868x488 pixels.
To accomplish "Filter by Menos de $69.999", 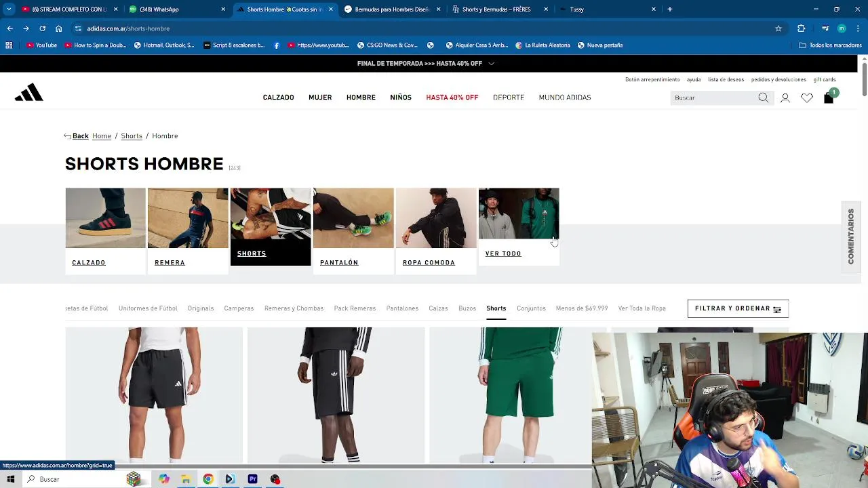I will 582,308.
